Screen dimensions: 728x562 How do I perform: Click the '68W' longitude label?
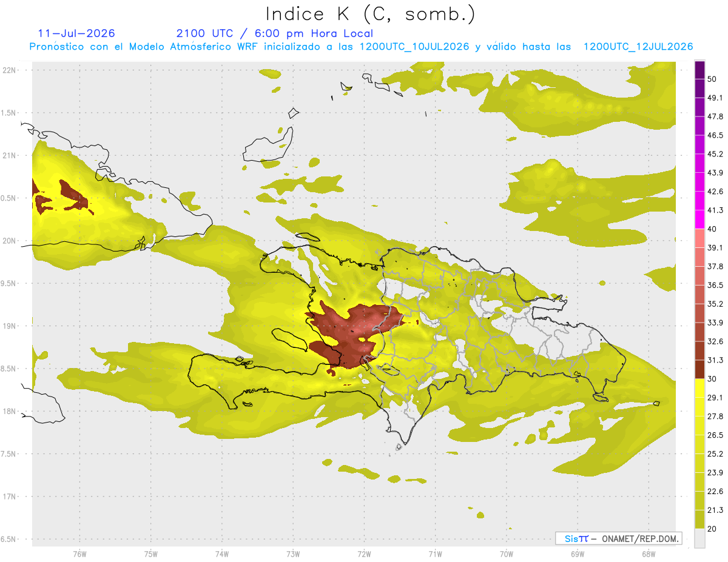(648, 554)
